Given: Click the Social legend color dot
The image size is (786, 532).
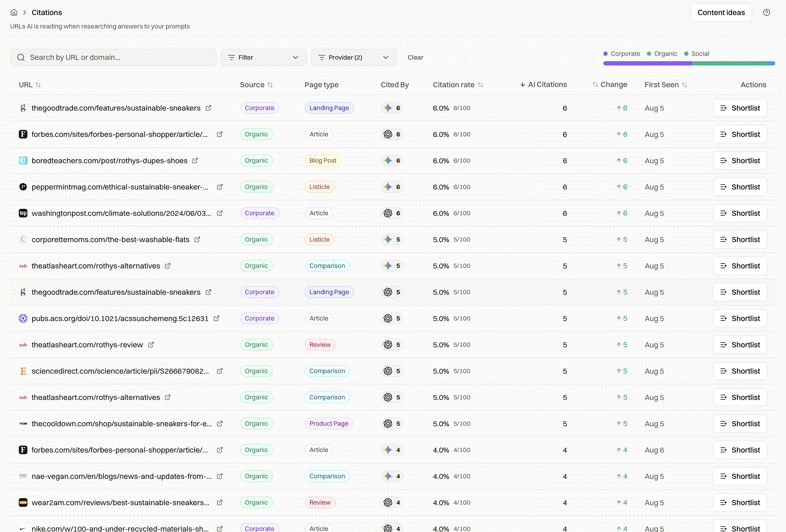Looking at the screenshot, I should click(x=686, y=54).
